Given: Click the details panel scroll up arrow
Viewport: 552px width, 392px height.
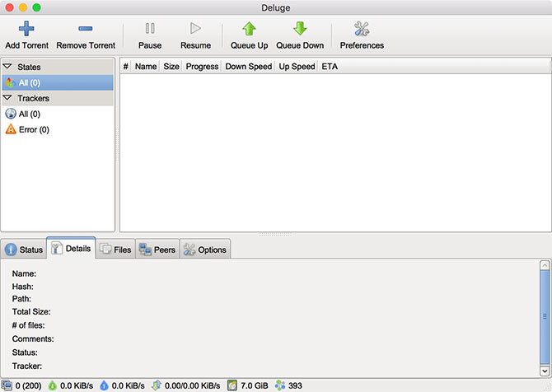Looking at the screenshot, I should coord(545,265).
